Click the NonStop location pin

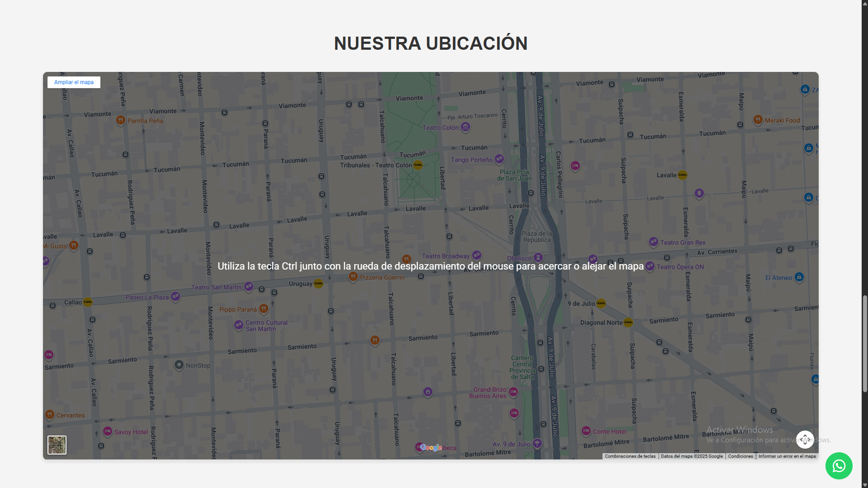(179, 365)
